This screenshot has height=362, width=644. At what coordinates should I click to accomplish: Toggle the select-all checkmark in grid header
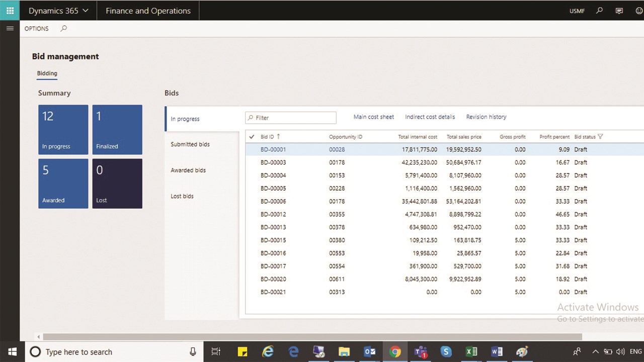[252, 137]
